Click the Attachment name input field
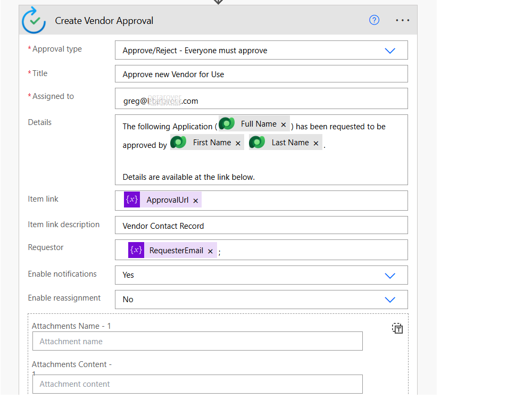 pos(197,342)
